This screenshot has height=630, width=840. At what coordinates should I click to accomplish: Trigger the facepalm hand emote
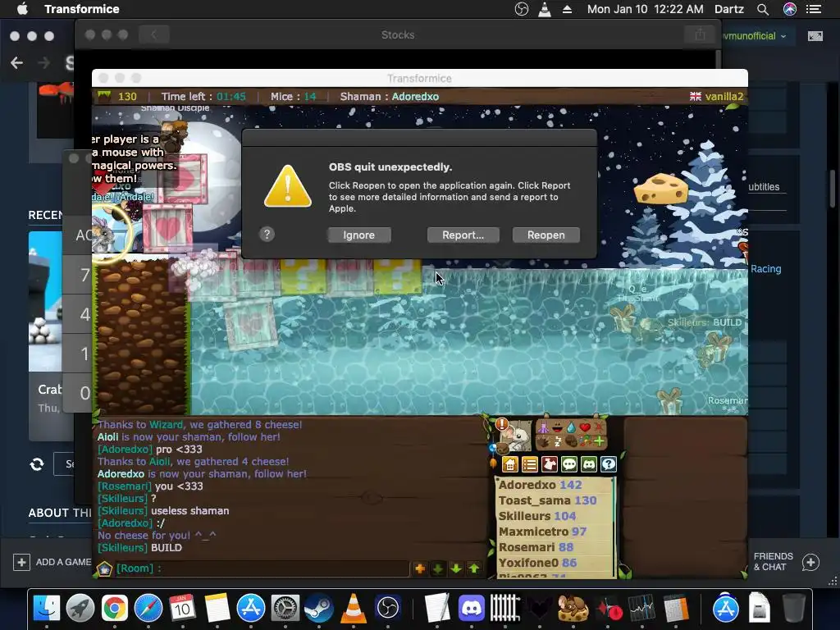click(x=571, y=442)
